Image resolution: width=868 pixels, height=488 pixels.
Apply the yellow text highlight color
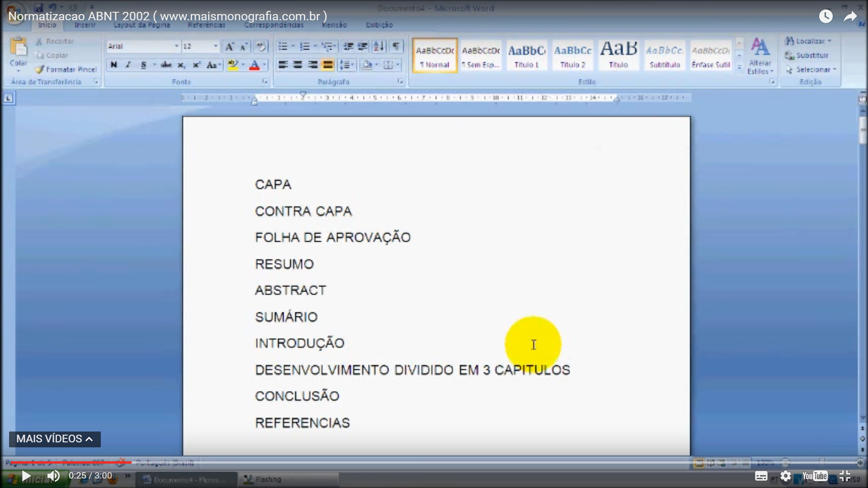pyautogui.click(x=233, y=65)
